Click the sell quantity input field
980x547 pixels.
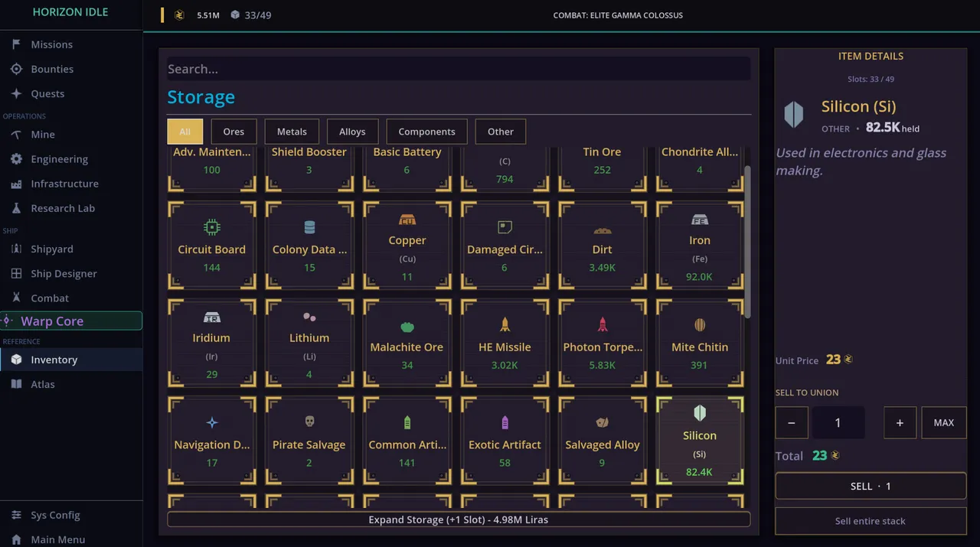[838, 422]
